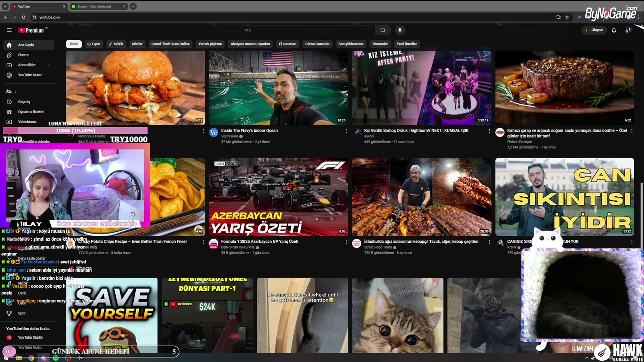The width and height of the screenshot is (644, 362).
Task: Select the Oyun filter chip
Action: (94, 44)
